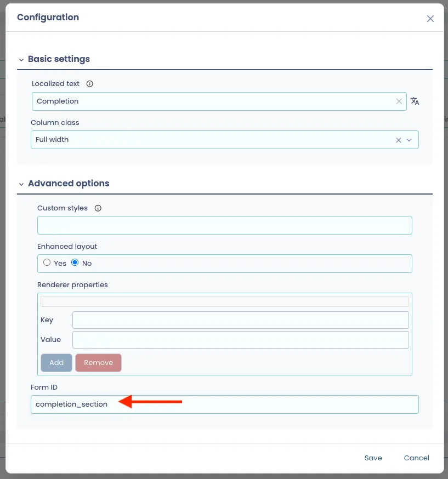The width and height of the screenshot is (448, 479).
Task: Select No for Enhanced layout
Action: click(x=75, y=263)
